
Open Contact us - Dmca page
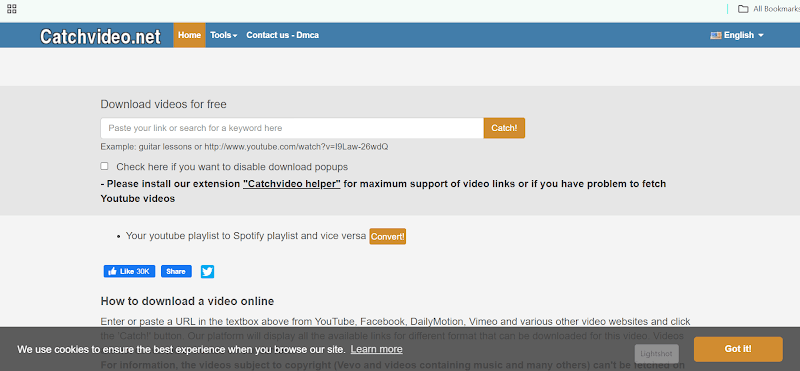point(283,35)
